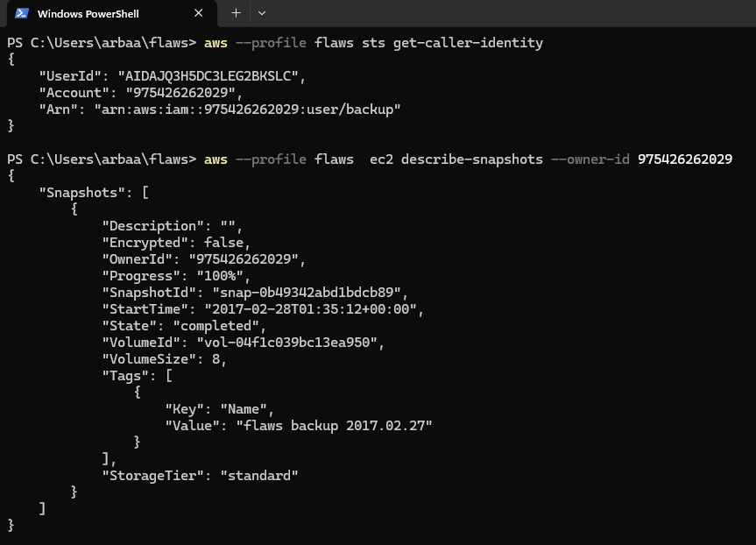Click the PowerShell icon on the tab

[x=21, y=13]
